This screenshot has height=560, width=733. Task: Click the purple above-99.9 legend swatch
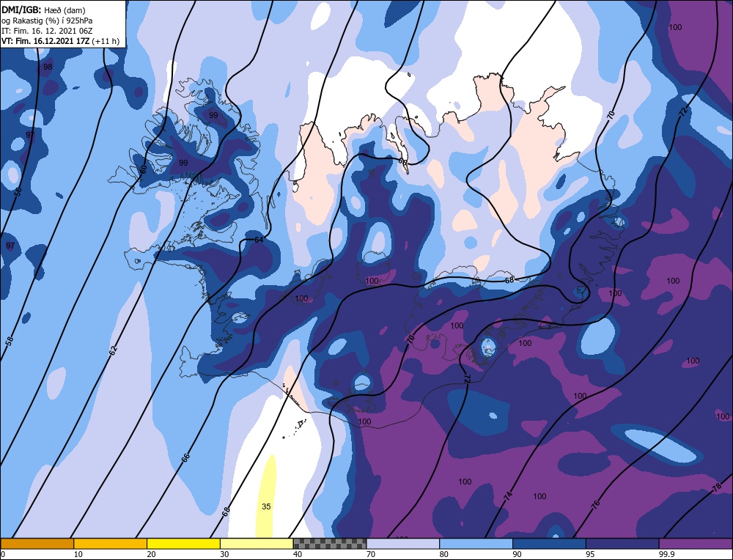click(696, 543)
